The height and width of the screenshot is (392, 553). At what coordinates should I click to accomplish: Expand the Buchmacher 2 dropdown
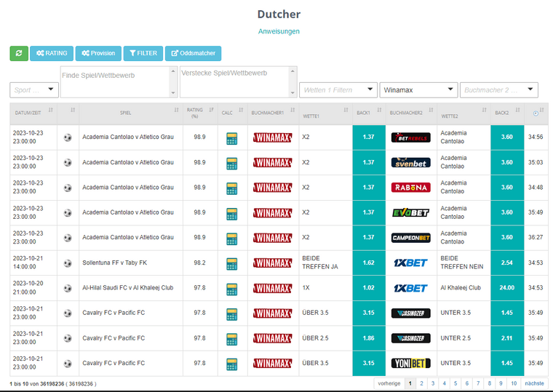(499, 90)
